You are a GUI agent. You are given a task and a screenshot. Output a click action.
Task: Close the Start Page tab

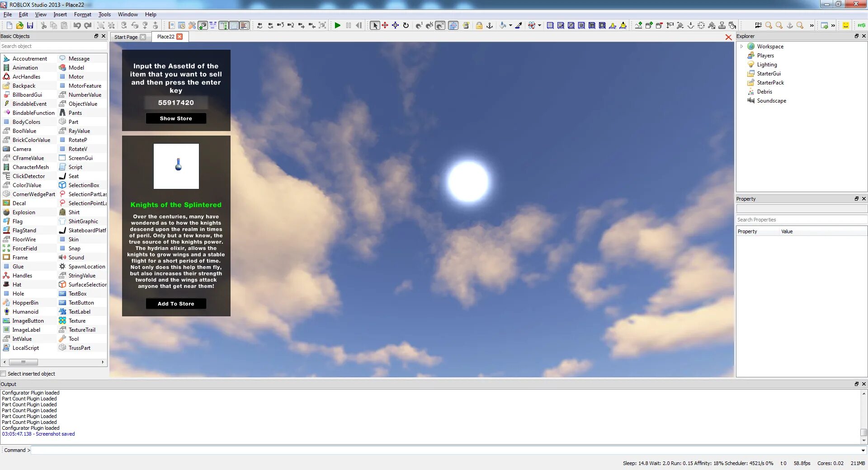[143, 37]
